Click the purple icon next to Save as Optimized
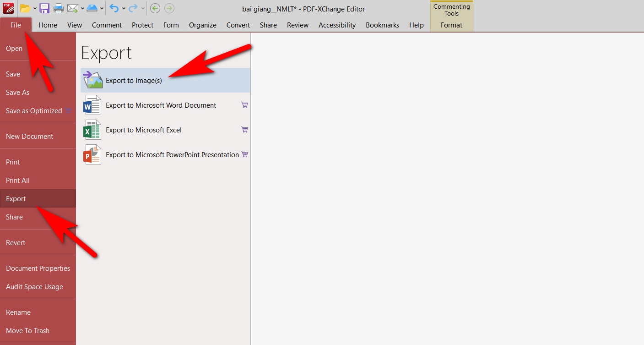644x345 pixels. (x=68, y=110)
